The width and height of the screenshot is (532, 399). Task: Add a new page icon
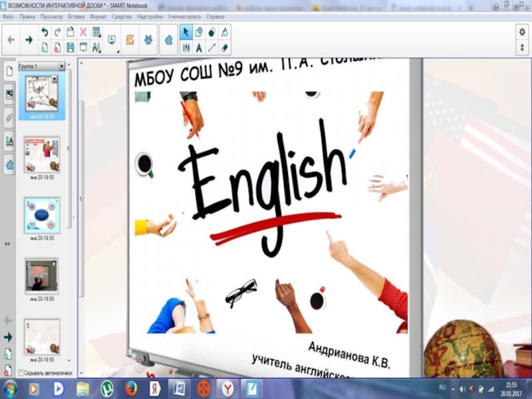pyautogui.click(x=45, y=47)
